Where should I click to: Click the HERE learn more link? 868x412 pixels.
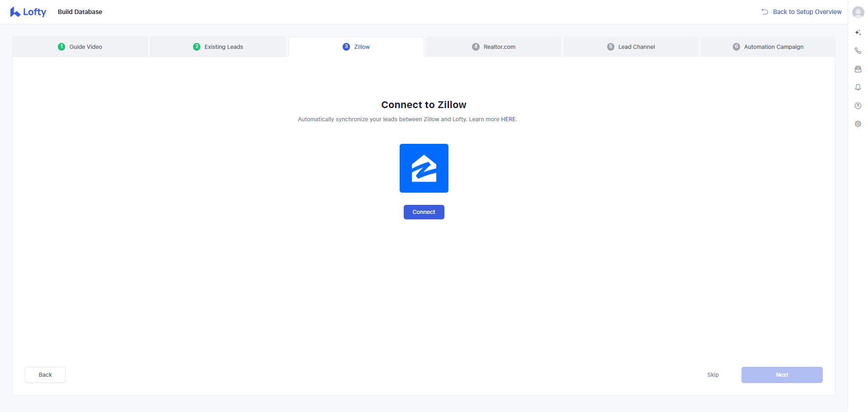(x=508, y=119)
